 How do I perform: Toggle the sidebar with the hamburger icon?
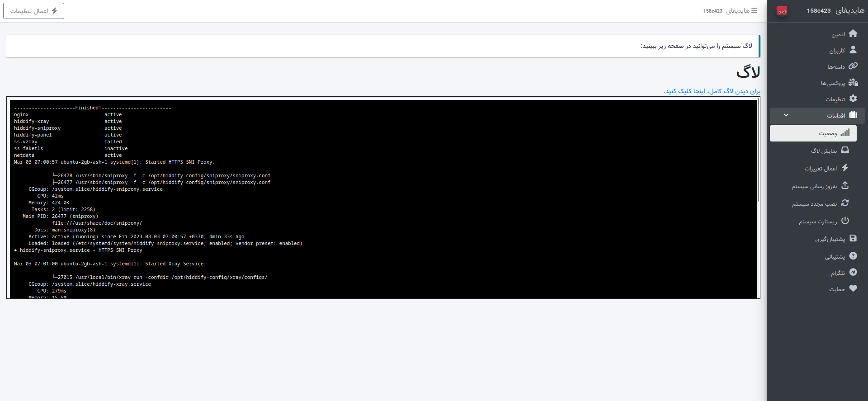[x=754, y=10]
